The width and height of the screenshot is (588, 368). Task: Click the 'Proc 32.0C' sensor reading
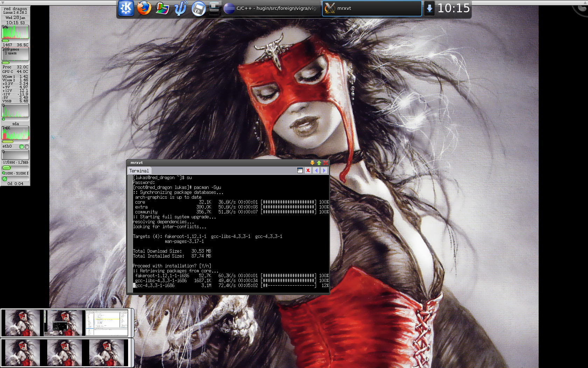(15, 67)
